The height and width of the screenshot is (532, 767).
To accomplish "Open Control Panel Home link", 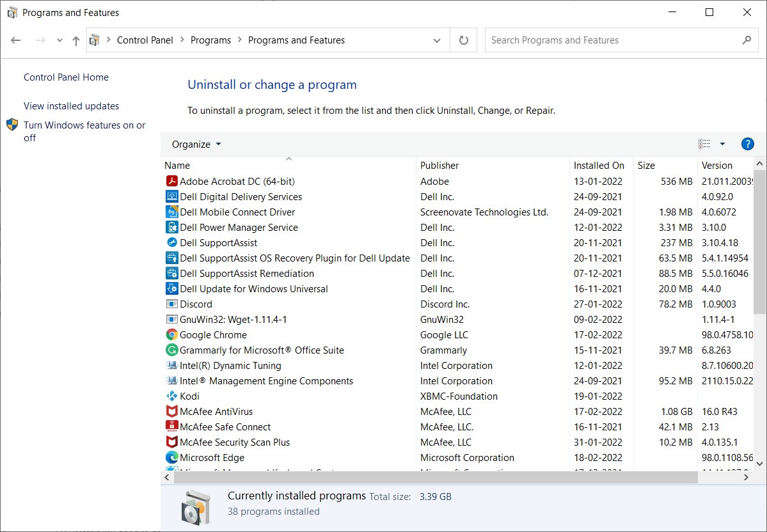I will coord(66,77).
